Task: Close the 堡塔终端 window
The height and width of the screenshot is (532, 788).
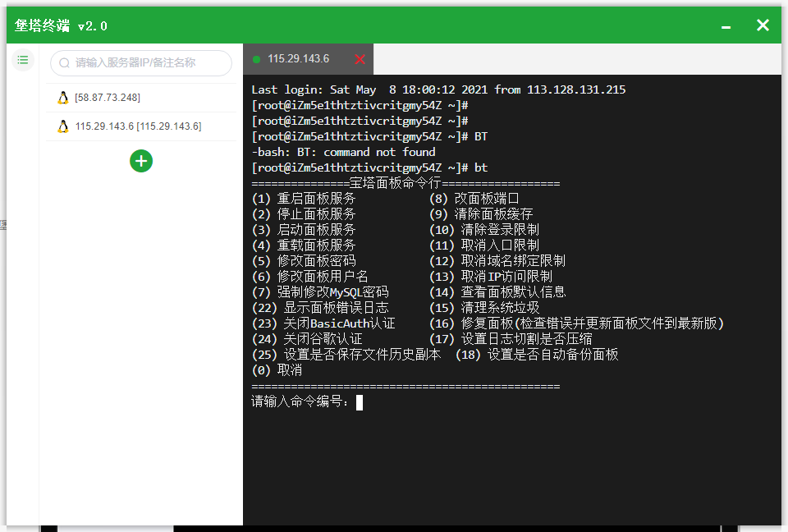Action: [x=763, y=25]
